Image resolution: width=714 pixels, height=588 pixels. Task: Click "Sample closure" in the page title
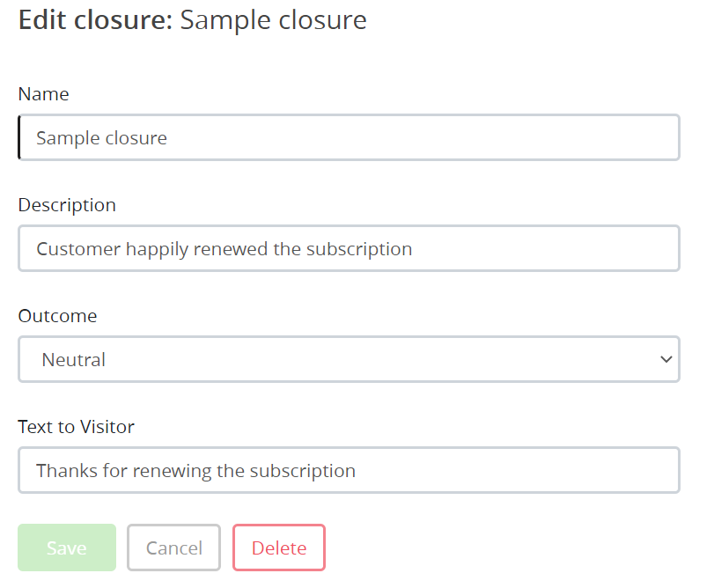273,19
